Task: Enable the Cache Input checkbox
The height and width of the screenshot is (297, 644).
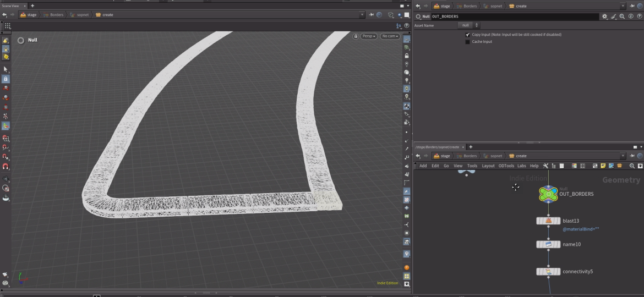Action: [x=468, y=42]
